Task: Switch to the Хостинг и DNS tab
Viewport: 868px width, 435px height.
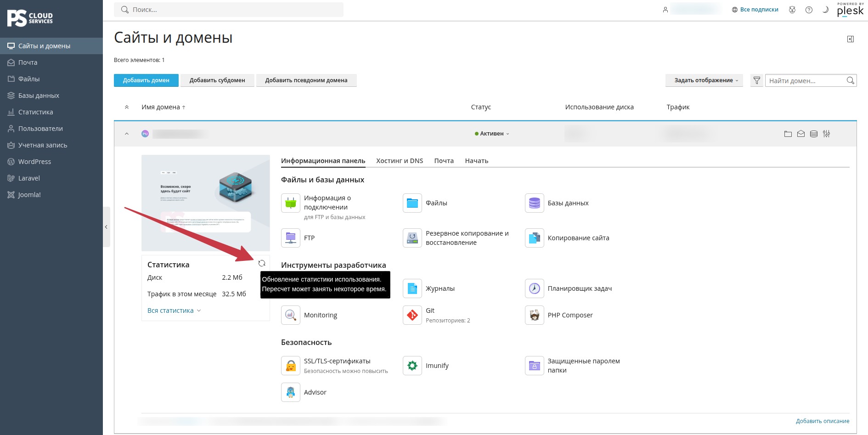Action: [x=400, y=161]
